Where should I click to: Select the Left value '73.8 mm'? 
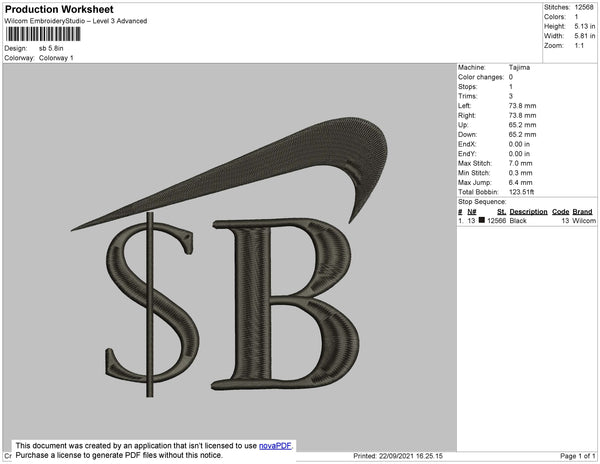point(522,106)
